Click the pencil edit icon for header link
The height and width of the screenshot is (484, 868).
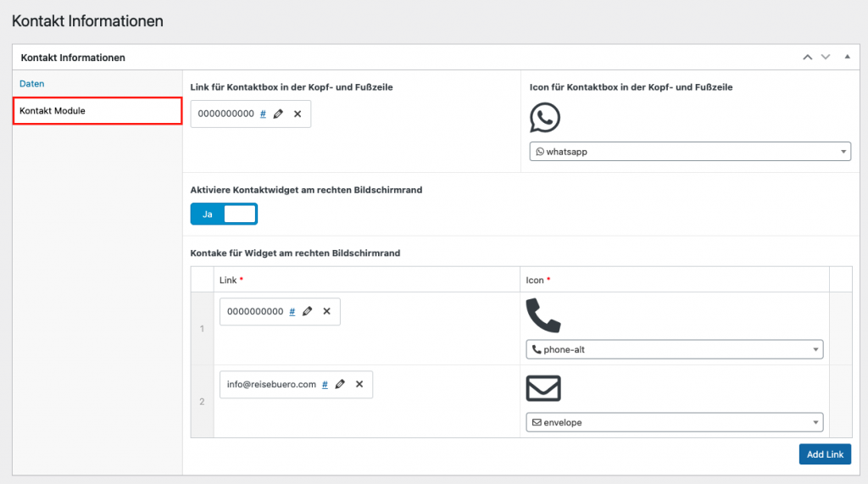pyautogui.click(x=278, y=114)
